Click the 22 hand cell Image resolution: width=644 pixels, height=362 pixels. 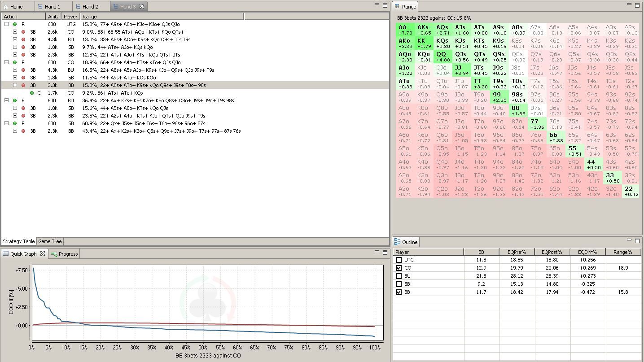[631, 191]
